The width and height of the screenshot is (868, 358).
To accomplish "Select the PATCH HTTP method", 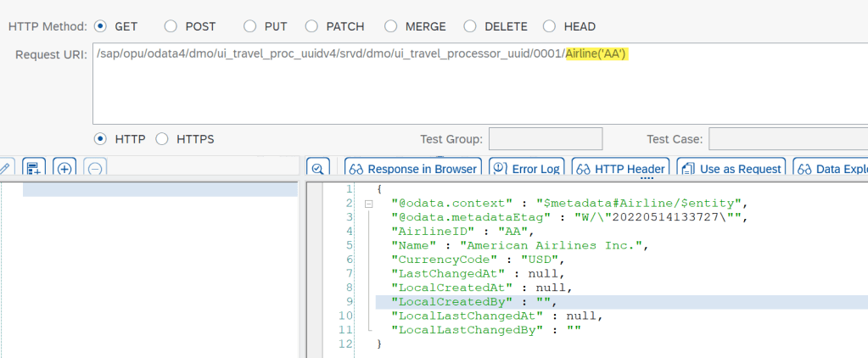I will coord(311,26).
